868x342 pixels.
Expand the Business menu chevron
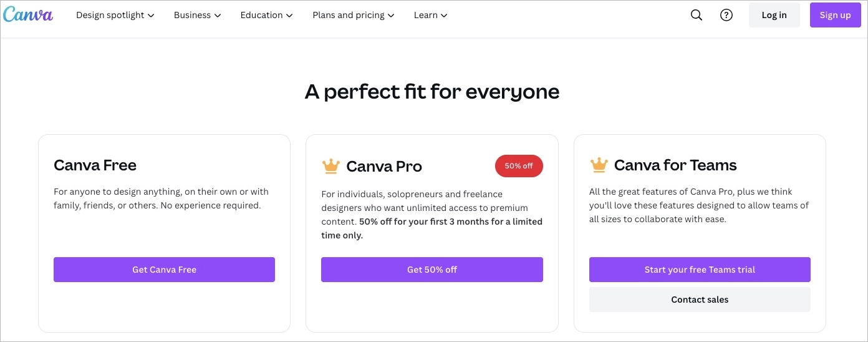pos(217,16)
